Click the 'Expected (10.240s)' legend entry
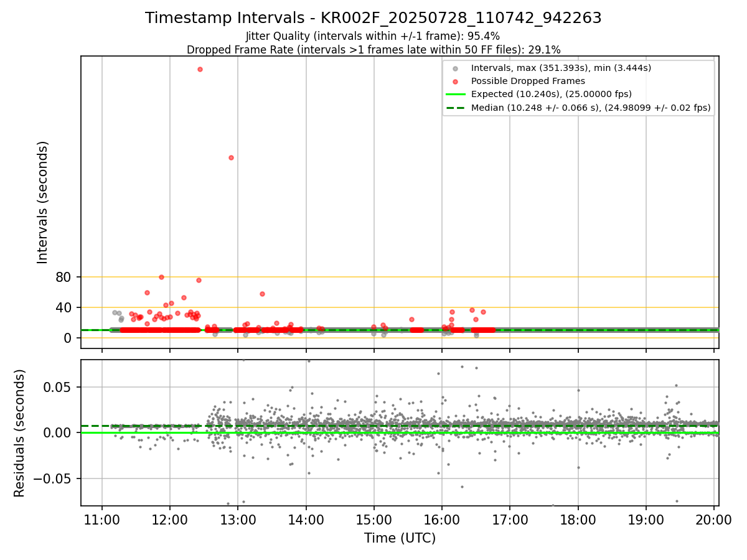747x560 pixels. tap(551, 94)
